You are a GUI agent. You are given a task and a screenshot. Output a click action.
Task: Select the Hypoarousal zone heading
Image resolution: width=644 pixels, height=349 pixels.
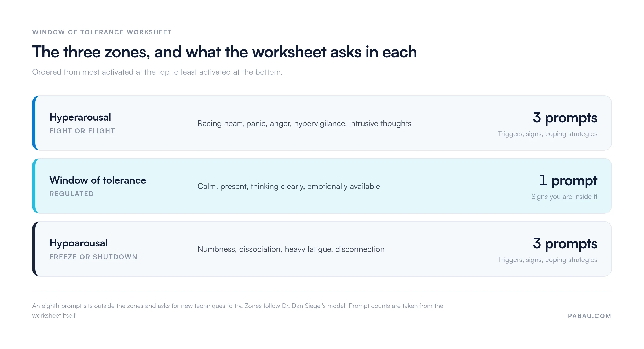78,243
